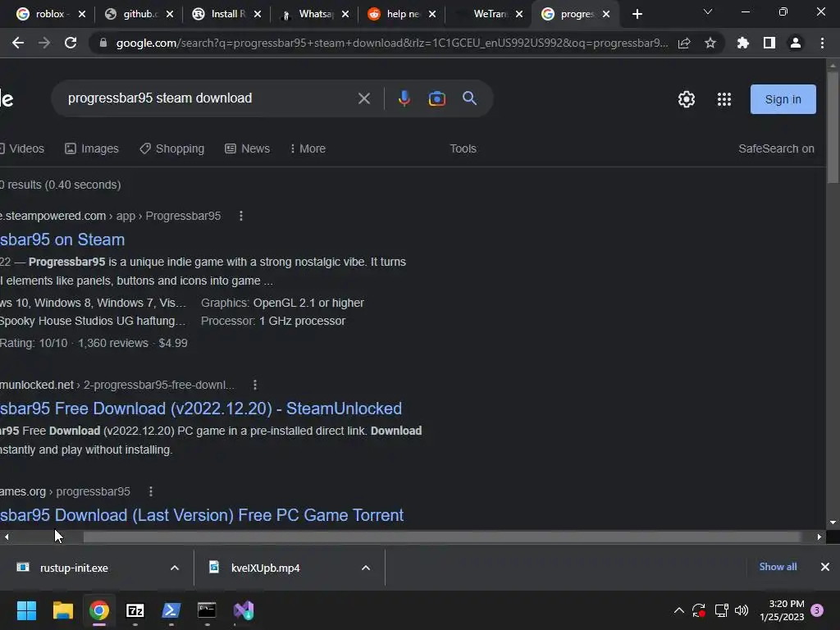
Task: Filter results by News
Action: click(x=248, y=148)
